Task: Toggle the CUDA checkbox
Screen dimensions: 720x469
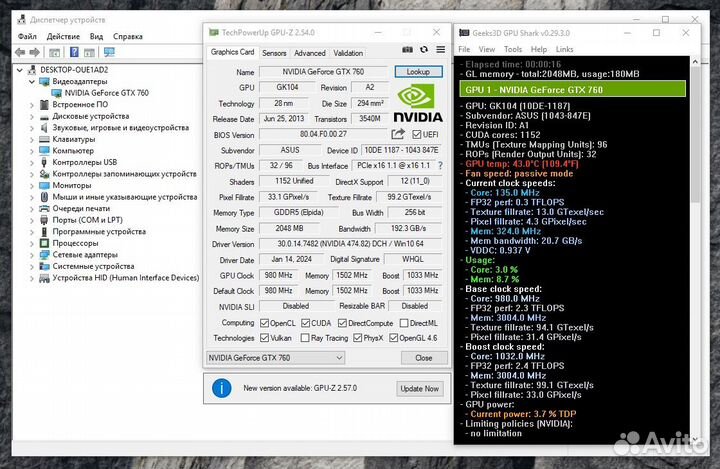Action: (305, 323)
